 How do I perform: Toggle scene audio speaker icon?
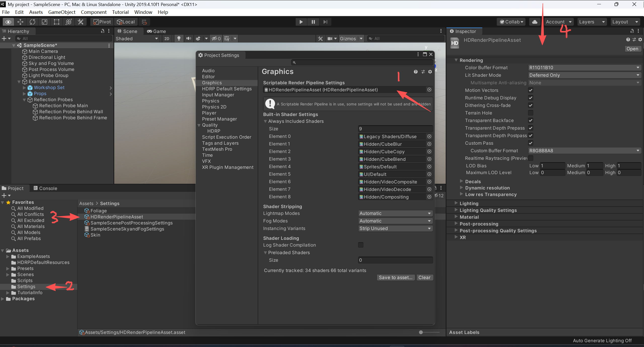[x=188, y=38]
